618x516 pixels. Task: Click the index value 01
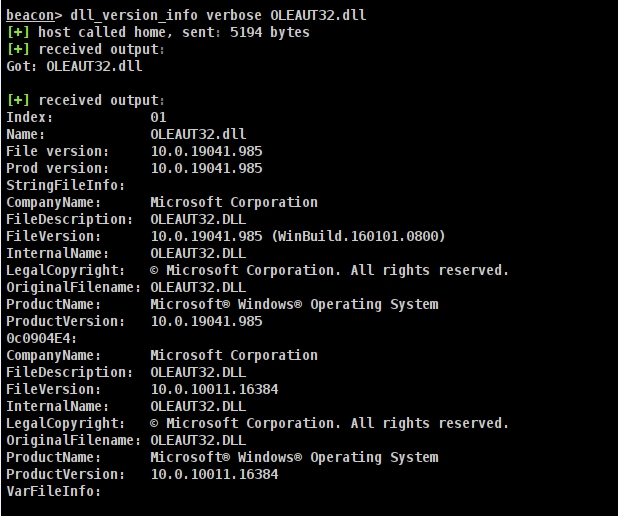coord(158,117)
